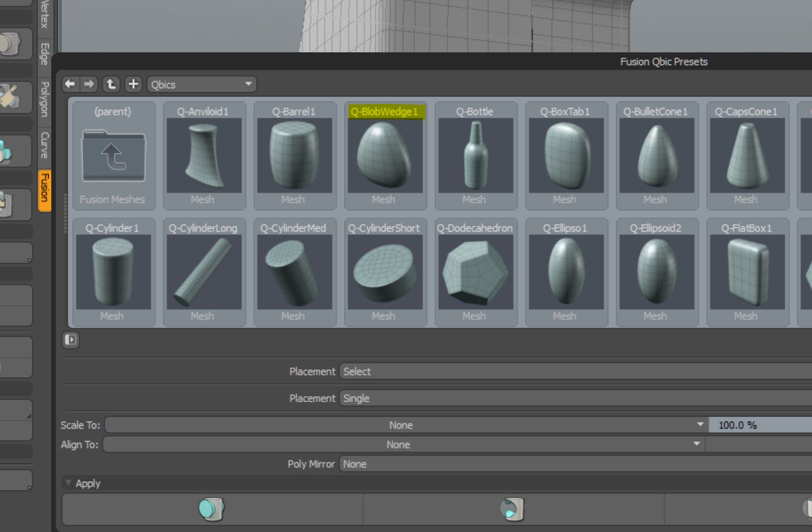Image resolution: width=812 pixels, height=532 pixels.
Task: Select the Q-Barrel1 mesh preset
Action: pos(294,155)
